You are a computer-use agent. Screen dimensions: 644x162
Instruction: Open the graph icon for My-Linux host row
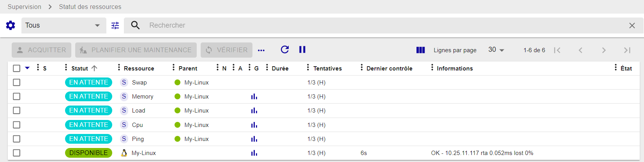pos(254,153)
